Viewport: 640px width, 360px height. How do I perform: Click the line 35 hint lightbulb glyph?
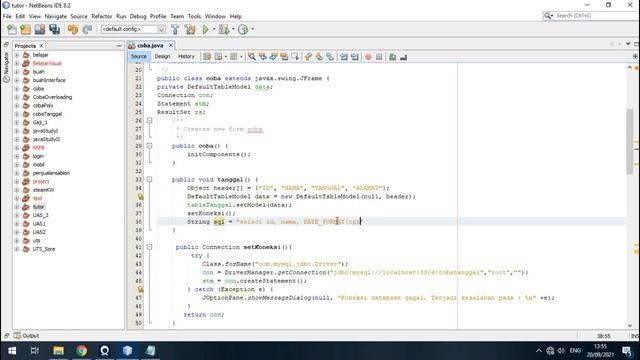tap(140, 196)
